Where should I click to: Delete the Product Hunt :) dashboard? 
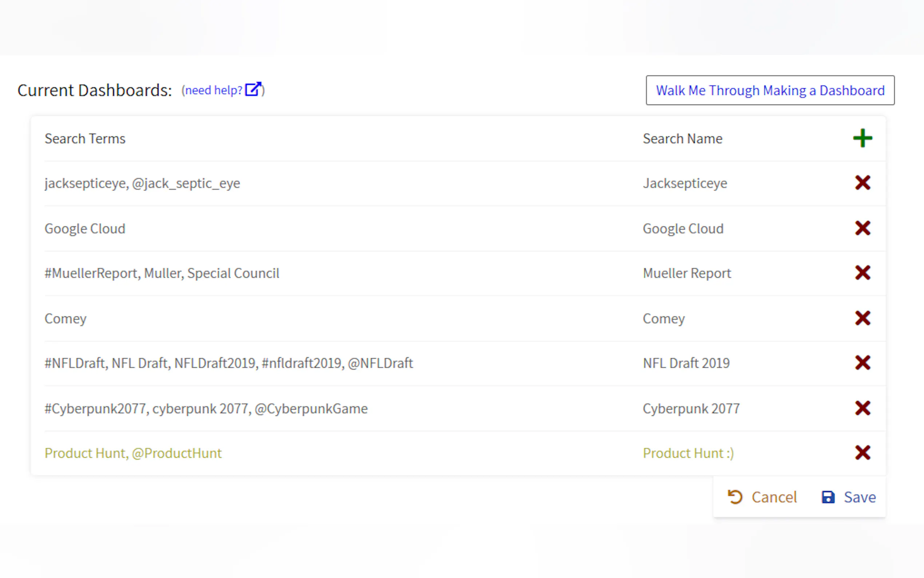click(x=862, y=453)
